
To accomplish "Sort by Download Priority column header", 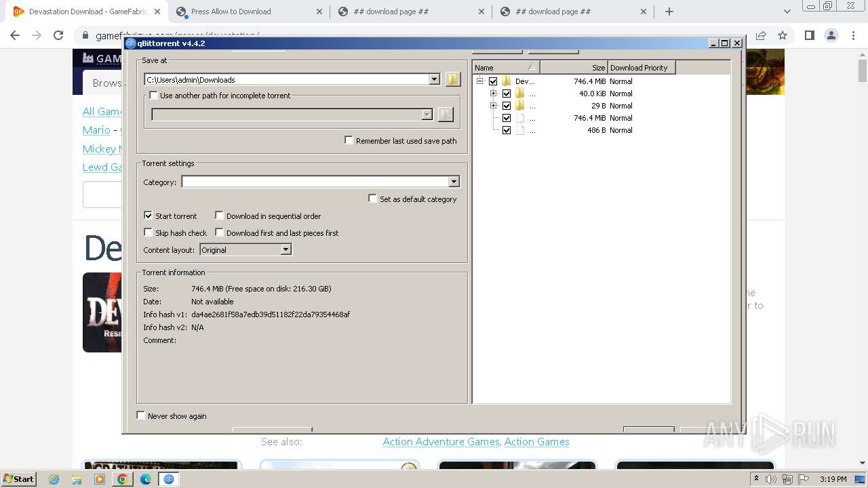I will point(642,67).
